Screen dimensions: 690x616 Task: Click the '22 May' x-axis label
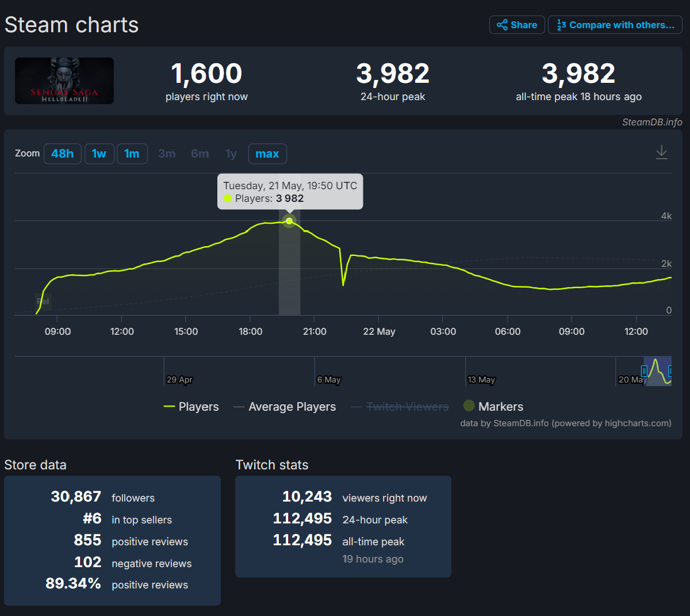pyautogui.click(x=379, y=331)
